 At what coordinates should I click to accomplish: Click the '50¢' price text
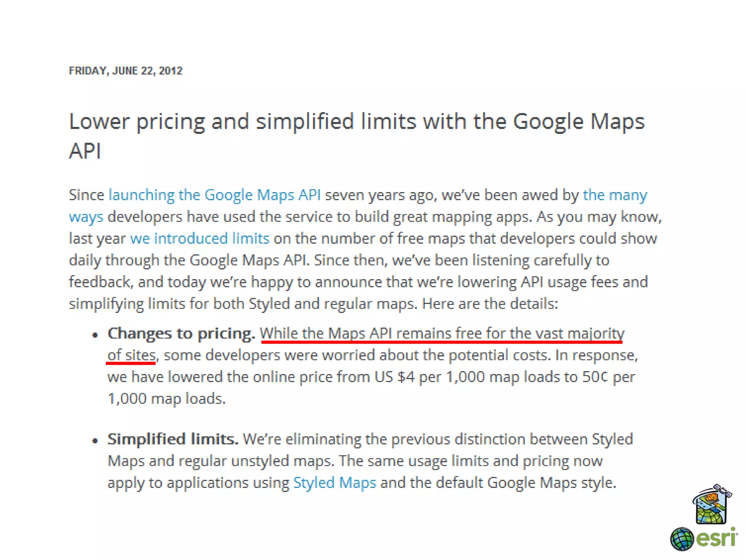click(x=595, y=377)
